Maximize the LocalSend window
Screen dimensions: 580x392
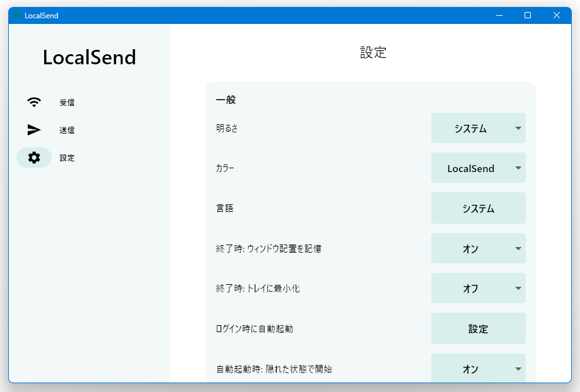pos(528,15)
